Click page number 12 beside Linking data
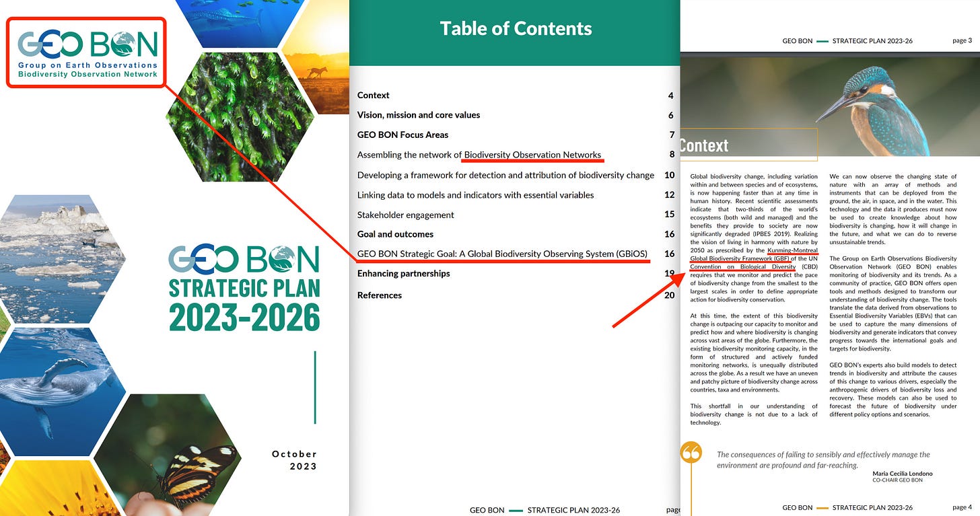This screenshot has width=980, height=516. (669, 195)
